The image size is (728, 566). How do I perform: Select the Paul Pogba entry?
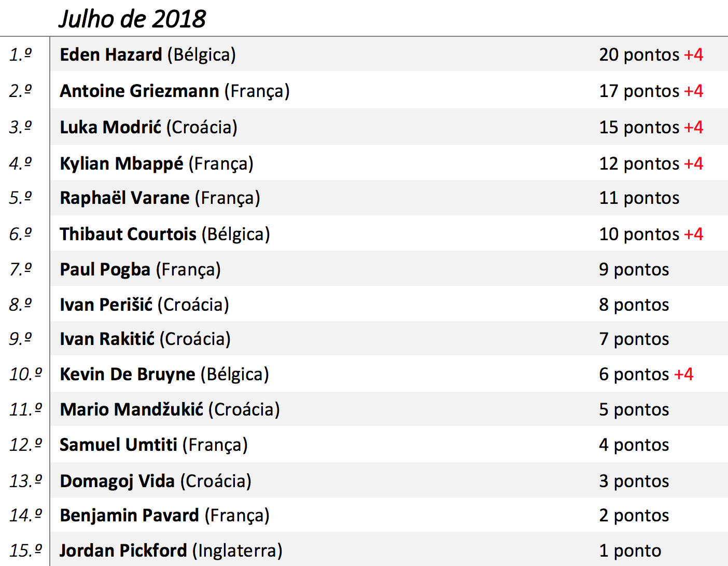(105, 269)
